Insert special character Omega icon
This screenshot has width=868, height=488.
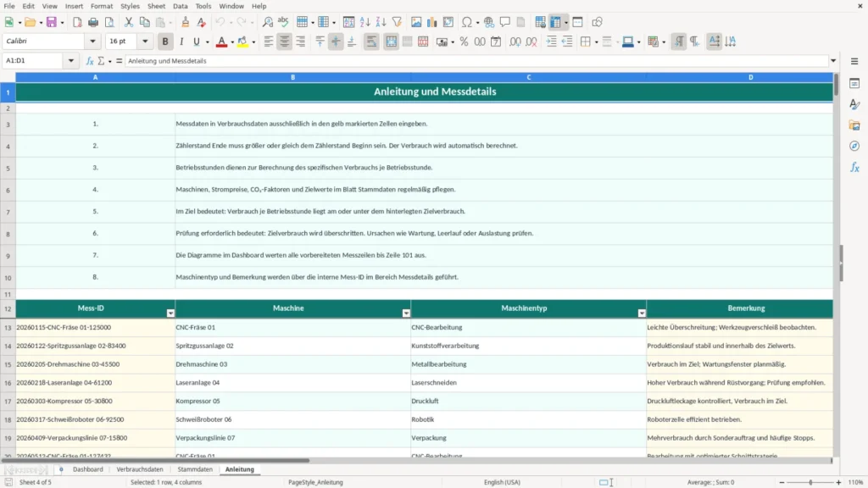click(x=467, y=22)
